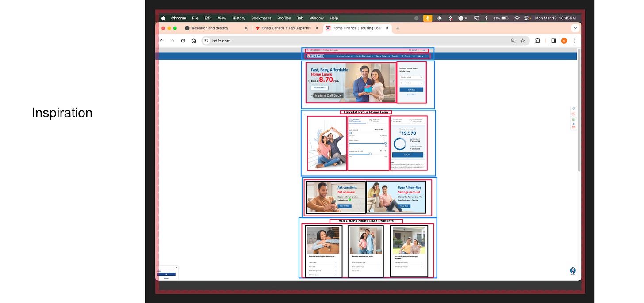Open the browser home page
The image size is (644, 303).
pos(194,41)
